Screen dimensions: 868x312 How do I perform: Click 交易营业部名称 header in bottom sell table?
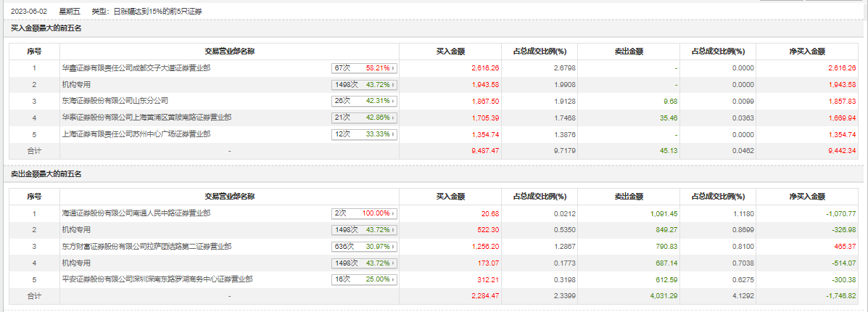coord(229,197)
